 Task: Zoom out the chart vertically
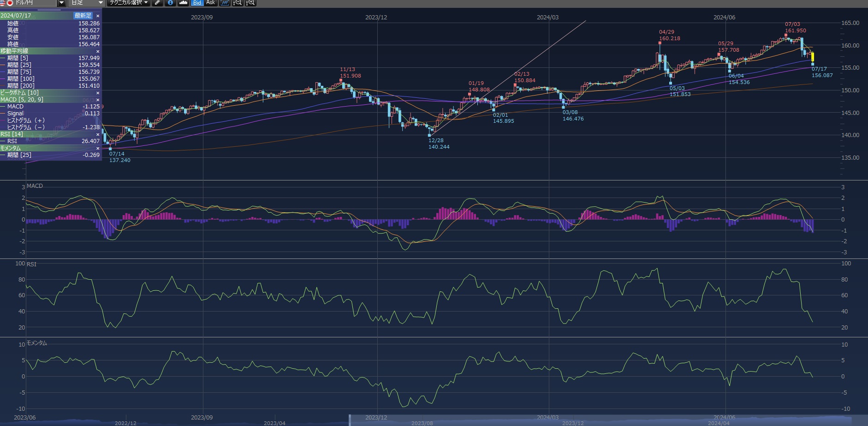tap(237, 3)
